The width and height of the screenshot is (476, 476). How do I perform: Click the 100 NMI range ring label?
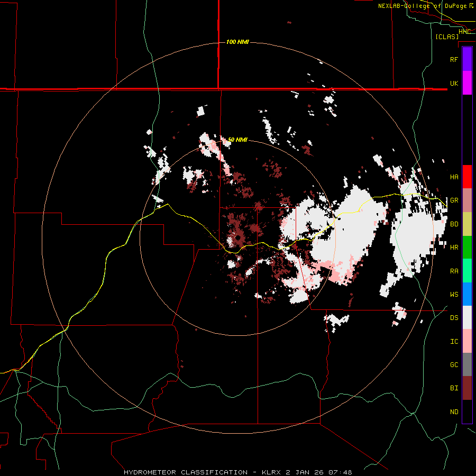(237, 42)
